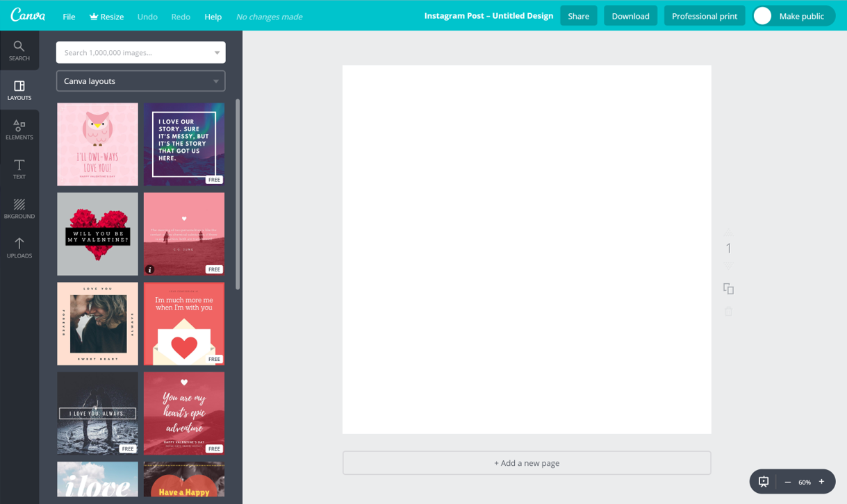Expand the Canva layouts dropdown

[215, 81]
